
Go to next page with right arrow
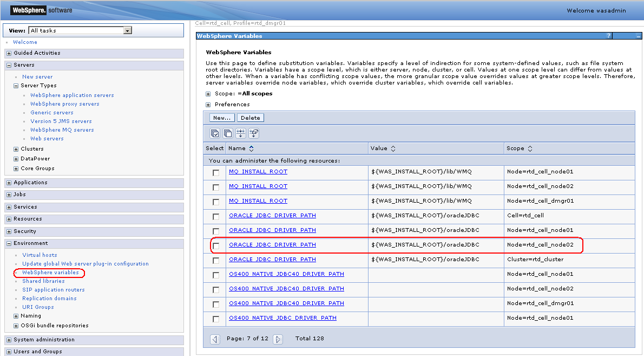278,339
